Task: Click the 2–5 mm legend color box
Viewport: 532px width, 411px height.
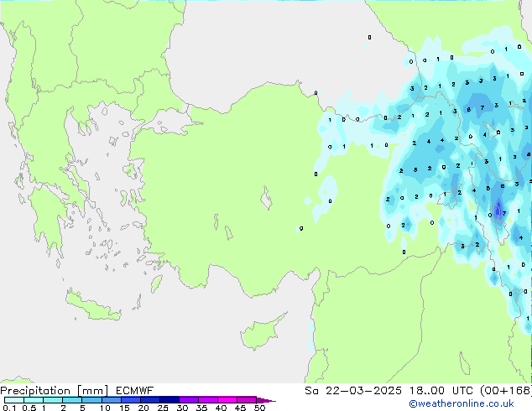Action: (x=72, y=400)
